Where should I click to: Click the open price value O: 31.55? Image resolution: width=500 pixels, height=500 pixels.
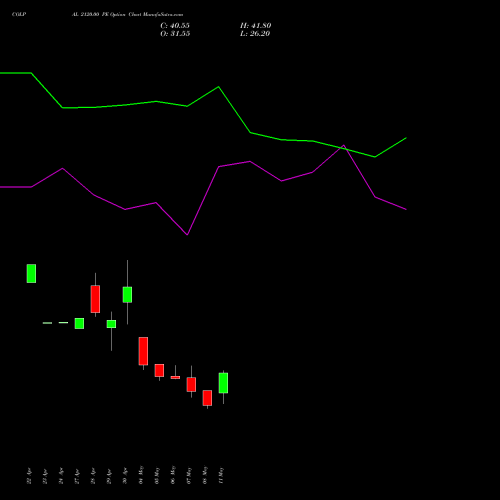[x=175, y=34]
